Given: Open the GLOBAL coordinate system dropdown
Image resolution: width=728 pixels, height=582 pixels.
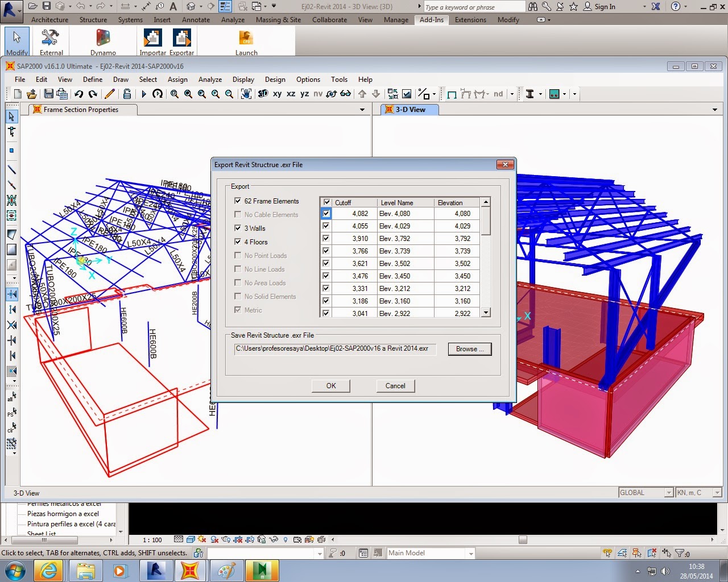Looking at the screenshot, I should click(x=668, y=493).
